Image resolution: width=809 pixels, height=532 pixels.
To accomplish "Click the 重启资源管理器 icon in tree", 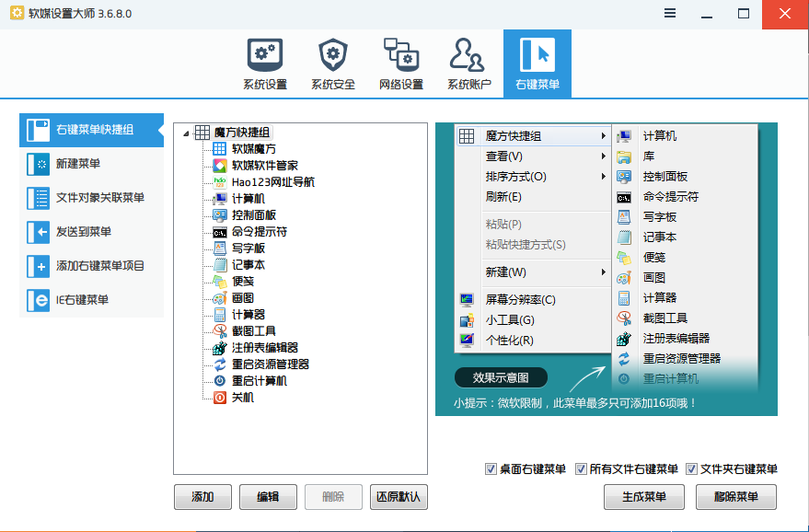I will coord(219,364).
